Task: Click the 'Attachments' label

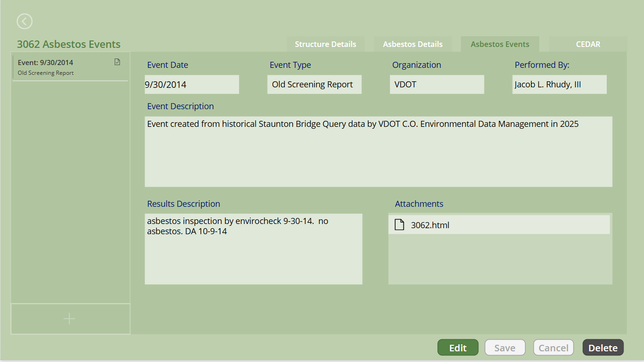Action: tap(419, 204)
